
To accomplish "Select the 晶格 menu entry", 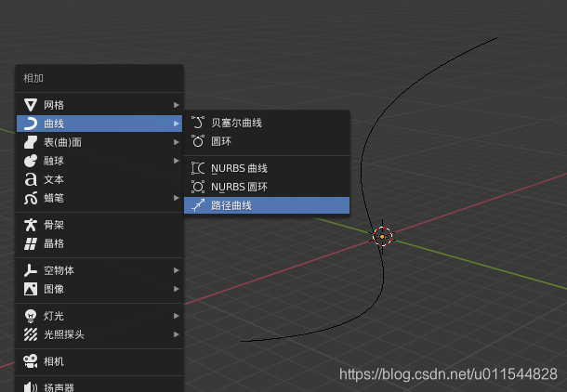I will pyautogui.click(x=99, y=244).
